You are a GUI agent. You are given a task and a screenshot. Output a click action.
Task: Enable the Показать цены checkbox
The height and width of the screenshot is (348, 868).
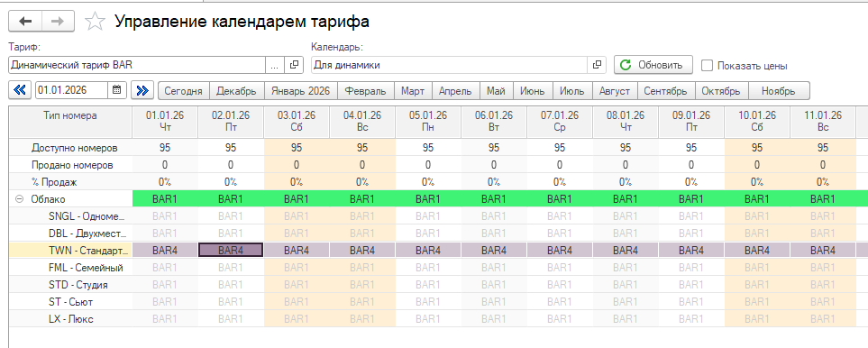click(x=707, y=65)
